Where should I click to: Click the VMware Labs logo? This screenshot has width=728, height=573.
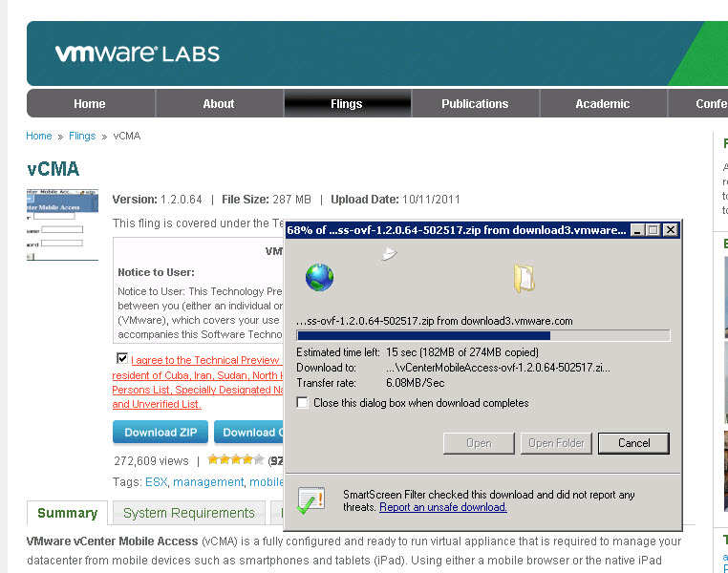click(138, 53)
